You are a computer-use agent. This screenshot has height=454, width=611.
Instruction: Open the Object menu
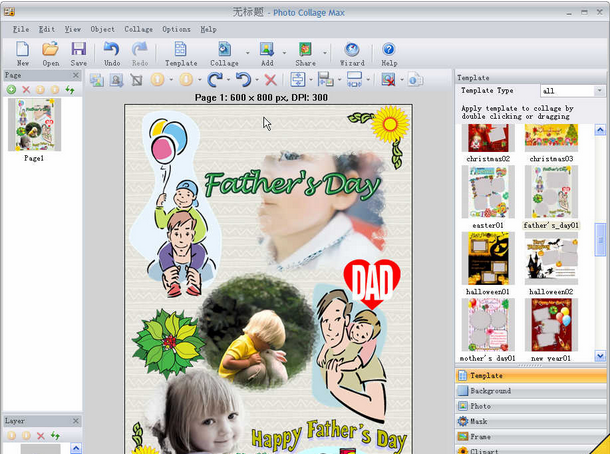pos(102,29)
